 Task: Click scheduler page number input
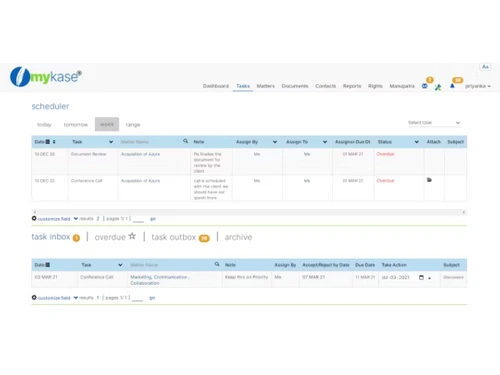(138, 219)
